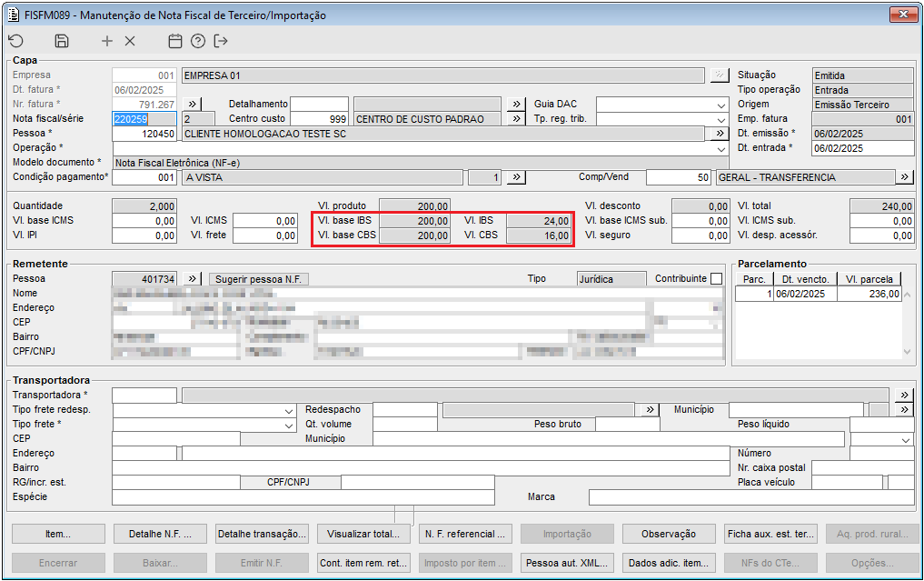Expand the Operação dropdown
The height and width of the screenshot is (581, 924).
721,148
